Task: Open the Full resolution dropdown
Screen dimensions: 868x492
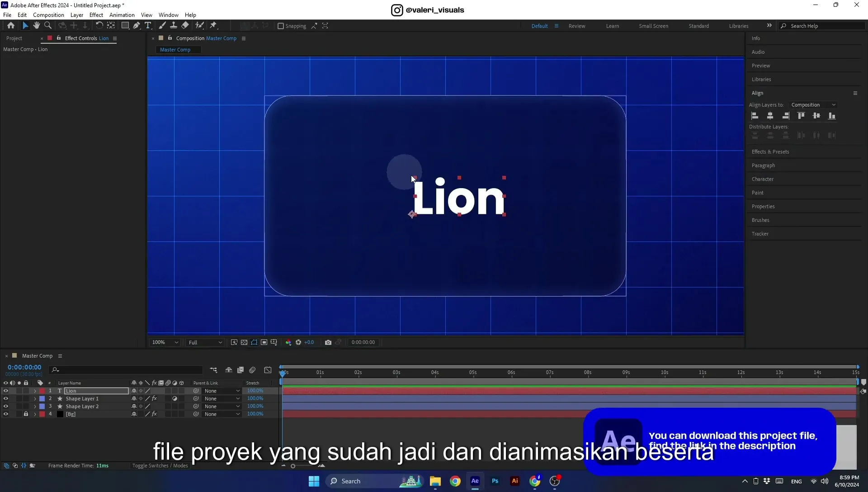Action: 205,342
